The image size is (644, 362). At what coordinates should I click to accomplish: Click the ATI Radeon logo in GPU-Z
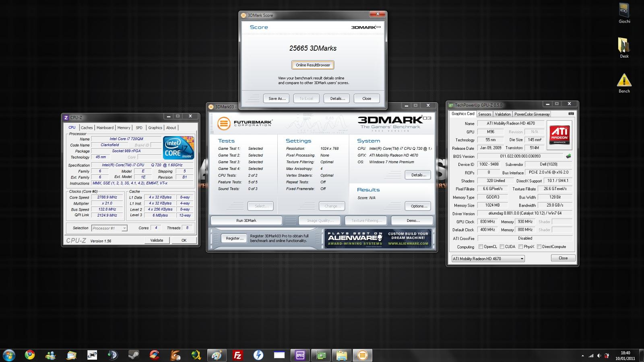(x=559, y=135)
